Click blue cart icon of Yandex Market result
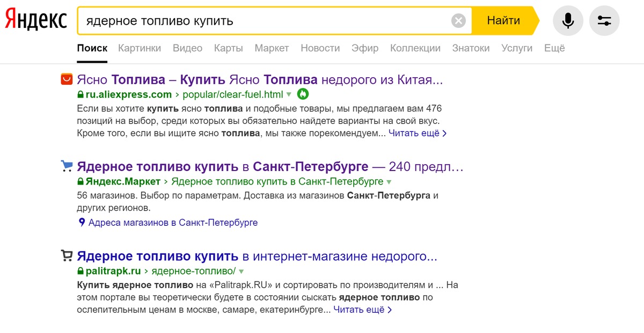 coord(67,166)
